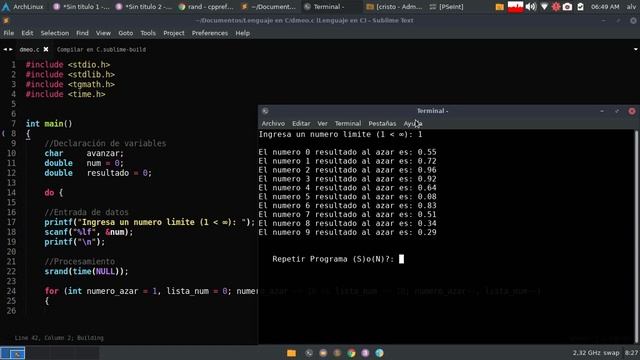
Task: Click the '2.32 GHz' CPU frequency monitor
Action: 586,353
